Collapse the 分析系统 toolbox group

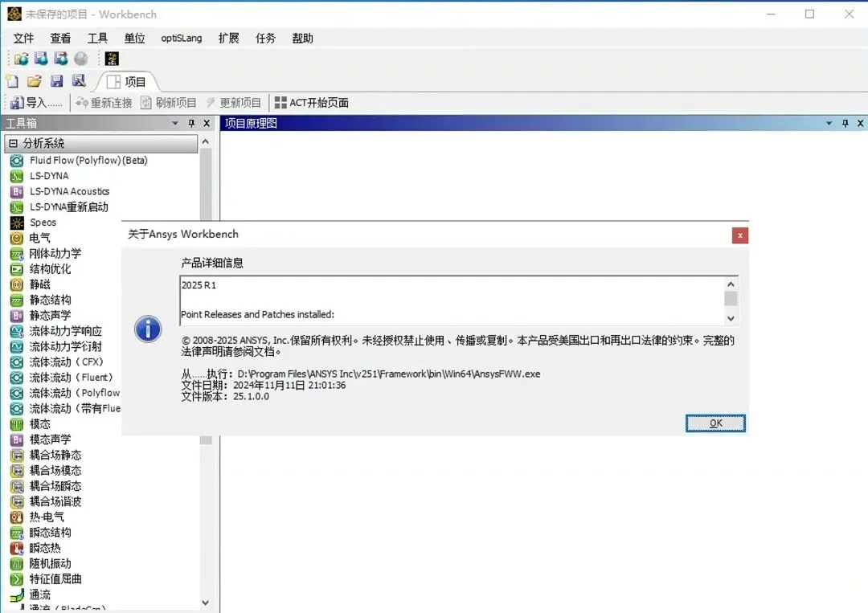14,143
